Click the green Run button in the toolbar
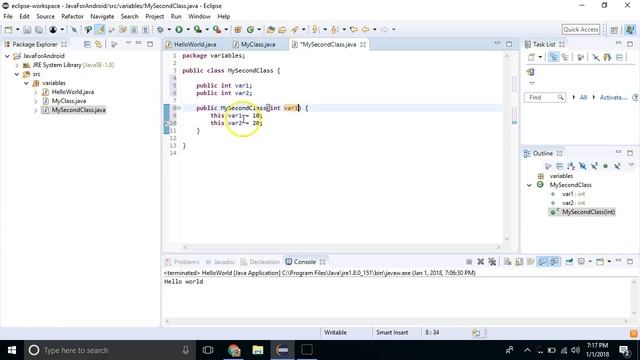 [x=179, y=29]
